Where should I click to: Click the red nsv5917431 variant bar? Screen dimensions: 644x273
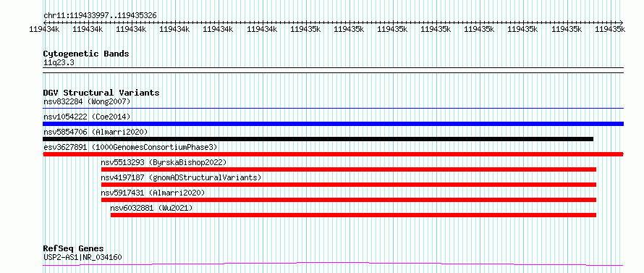coord(349,200)
